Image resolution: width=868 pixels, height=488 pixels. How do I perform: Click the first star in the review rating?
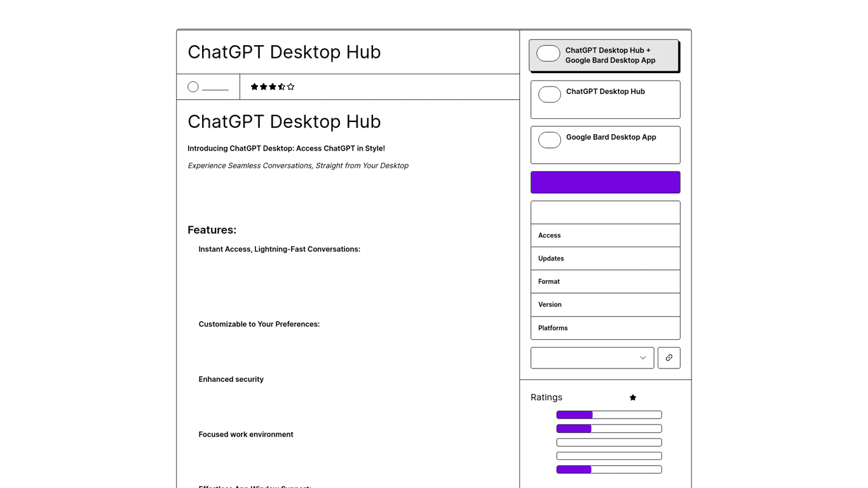(254, 86)
